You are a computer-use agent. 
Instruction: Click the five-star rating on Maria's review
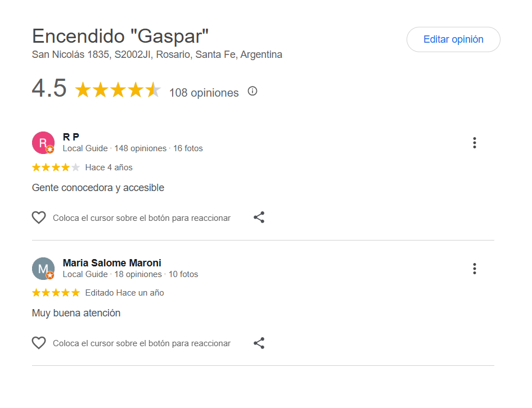coord(56,293)
